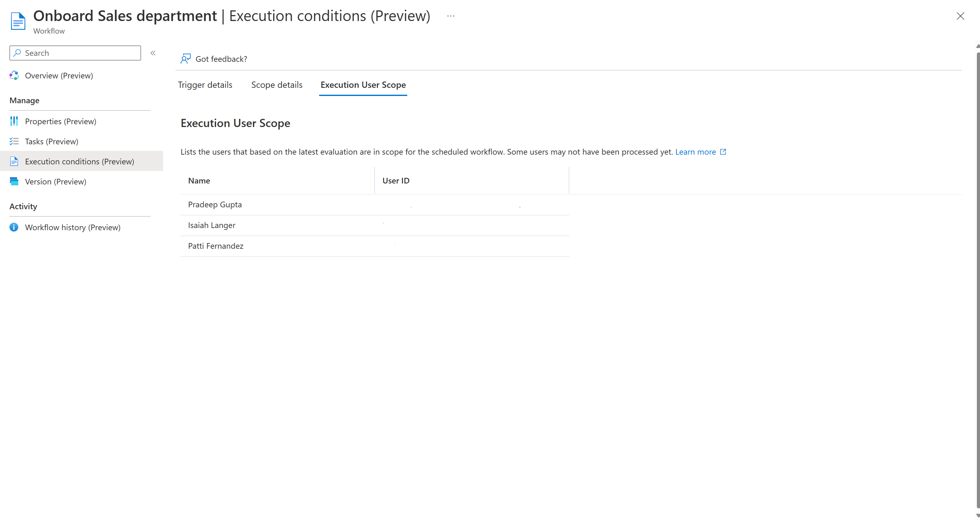Select user row Pradeep Gupta

(x=374, y=204)
